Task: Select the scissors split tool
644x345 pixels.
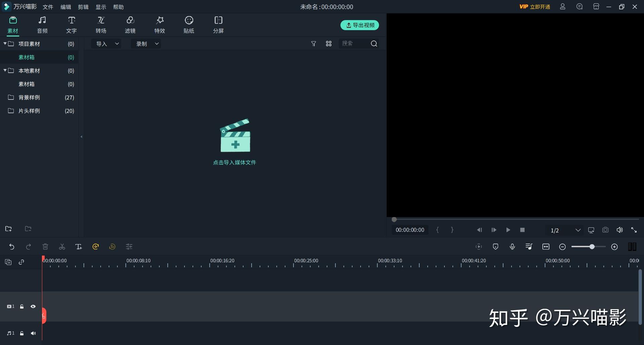Action: [x=62, y=247]
